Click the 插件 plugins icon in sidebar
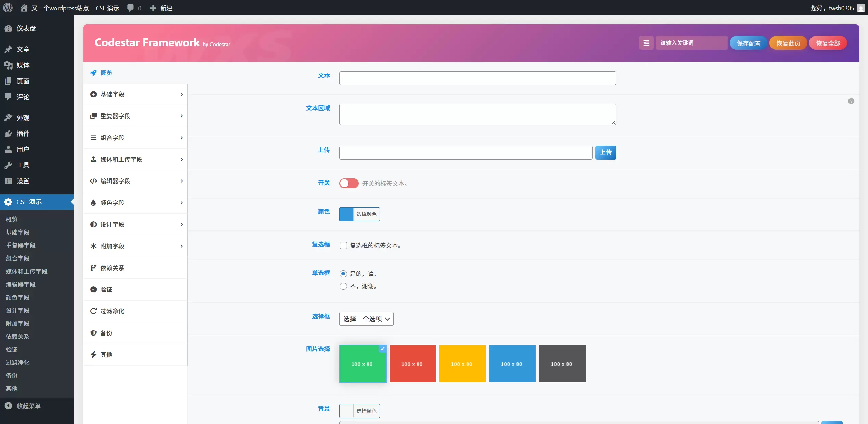Viewport: 868px width, 424px height. tap(9, 134)
